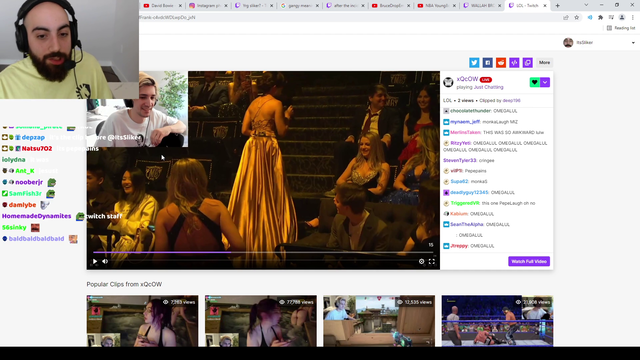The image size is (640, 360).
Task: Play the clip video
Action: 95,262
